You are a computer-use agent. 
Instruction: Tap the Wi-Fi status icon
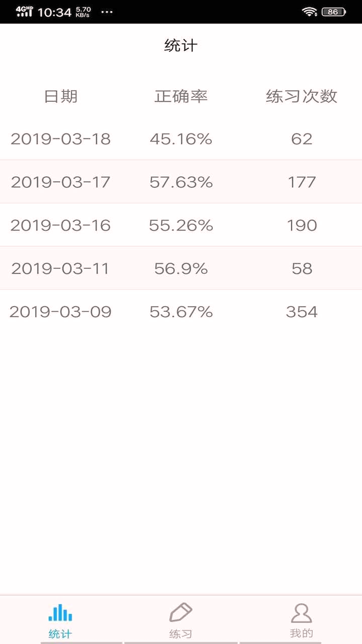(309, 12)
